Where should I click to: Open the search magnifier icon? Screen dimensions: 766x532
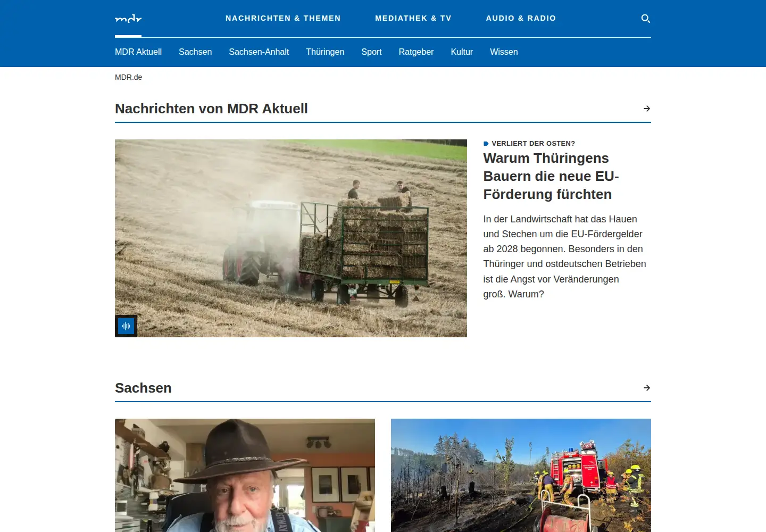tap(646, 19)
